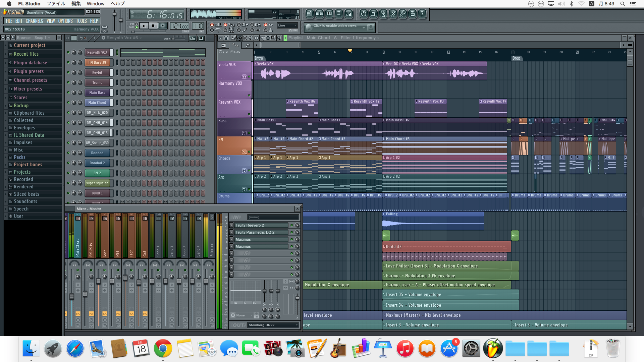644x362 pixels.
Task: Open the piano roll view button
Action: pos(329,14)
